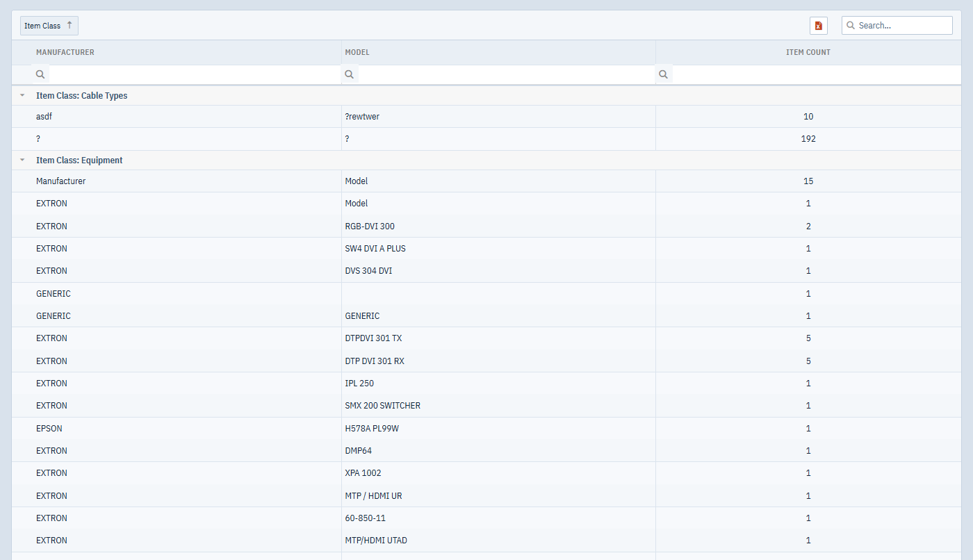Image resolution: width=973 pixels, height=560 pixels.
Task: Click the 'GENERIC' model cell
Action: [x=498, y=316]
